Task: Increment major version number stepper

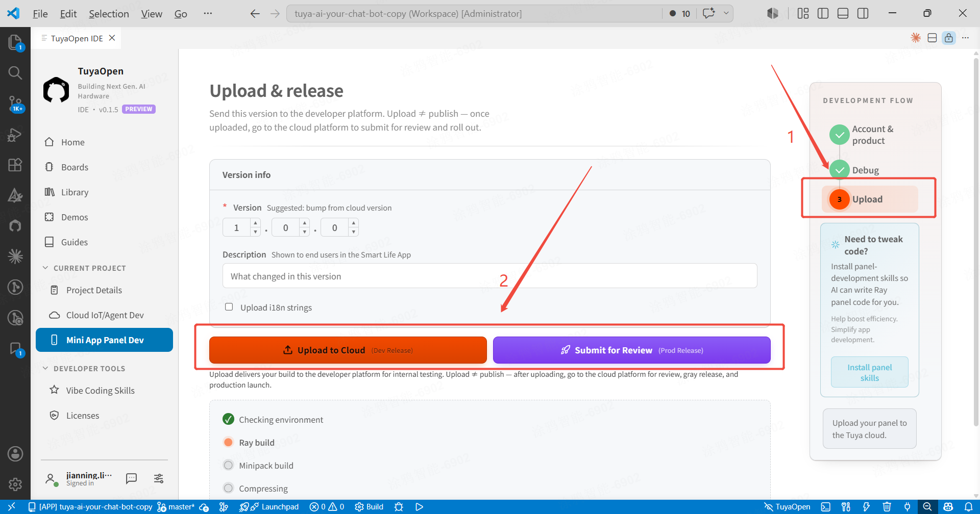Action: [255, 223]
